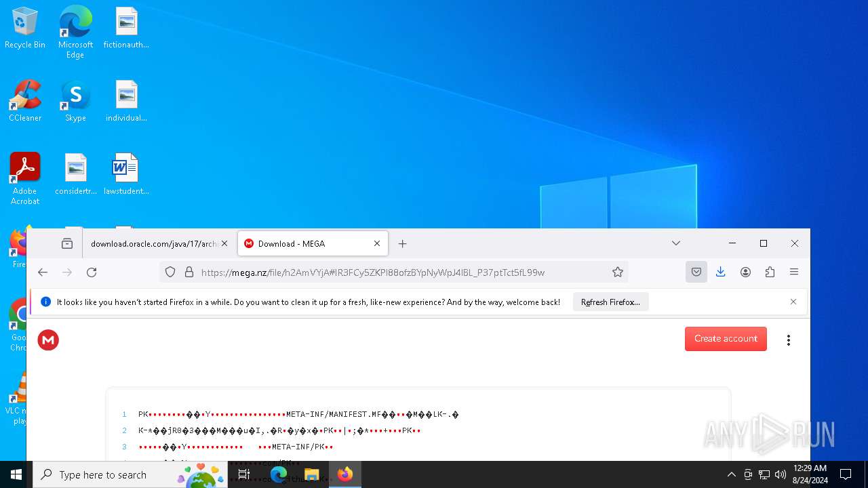Viewport: 868px width, 488px height.
Task: Open Firefox extensions menu
Action: point(770,272)
